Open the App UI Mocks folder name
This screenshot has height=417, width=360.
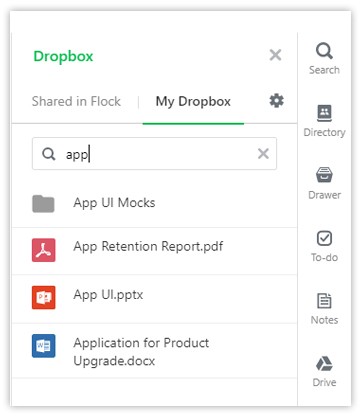114,203
